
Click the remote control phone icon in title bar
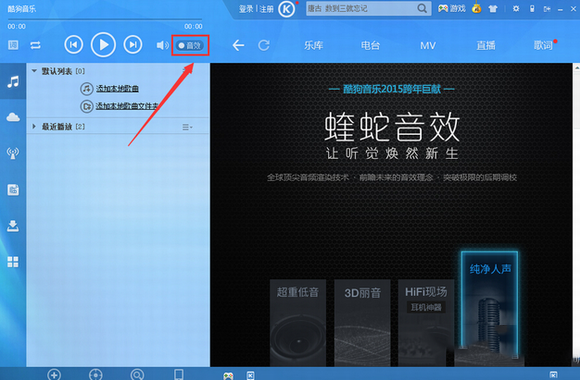coord(532,9)
